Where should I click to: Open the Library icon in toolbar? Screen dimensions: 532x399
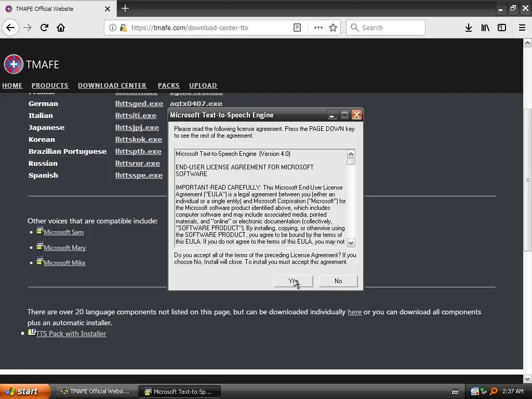(485, 28)
